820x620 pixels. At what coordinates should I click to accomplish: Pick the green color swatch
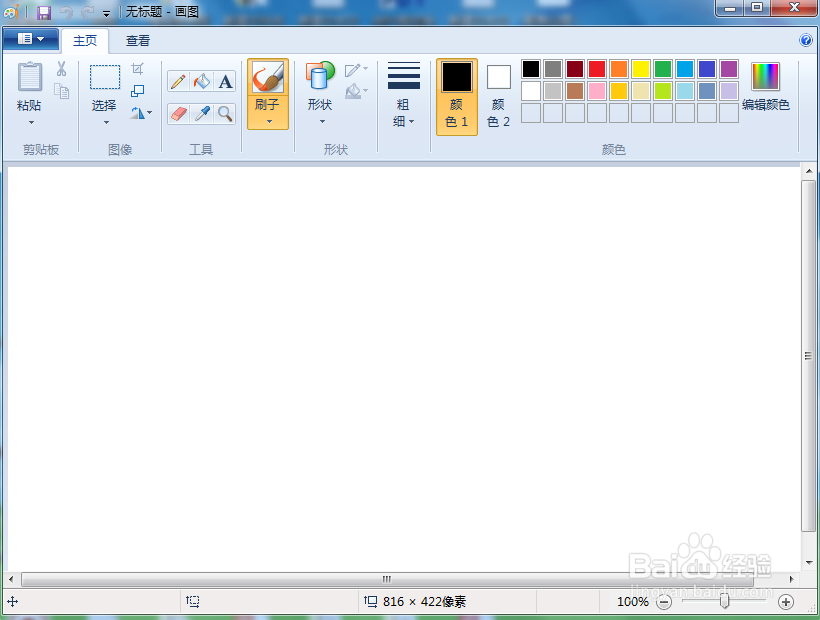coord(663,69)
